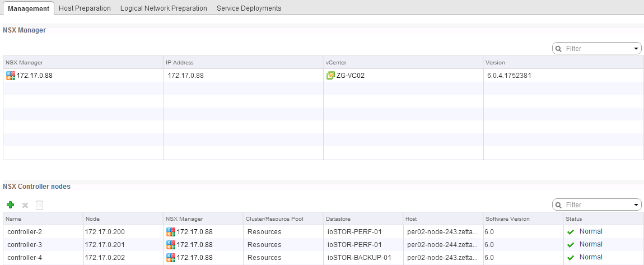Sort by Datastore column header

(363, 218)
